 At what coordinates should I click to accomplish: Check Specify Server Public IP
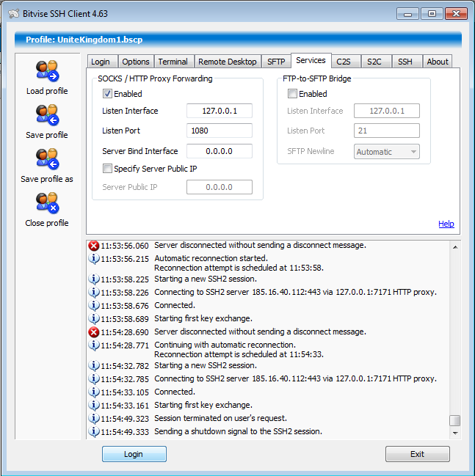(107, 169)
